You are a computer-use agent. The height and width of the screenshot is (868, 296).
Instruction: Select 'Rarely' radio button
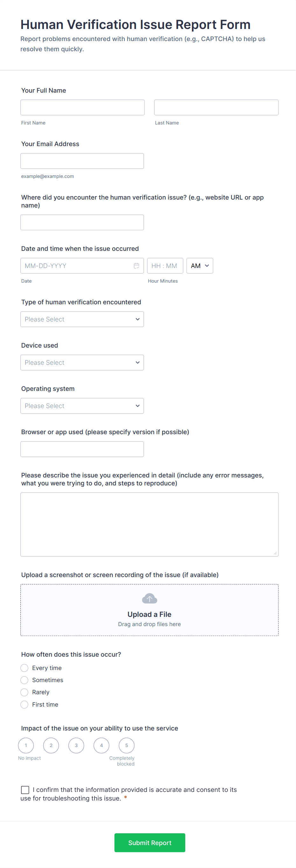[x=24, y=692]
